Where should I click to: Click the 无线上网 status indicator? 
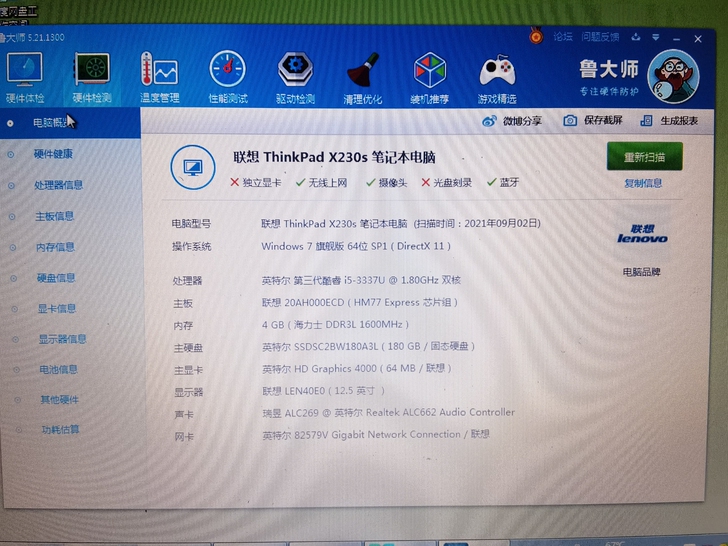[321, 182]
